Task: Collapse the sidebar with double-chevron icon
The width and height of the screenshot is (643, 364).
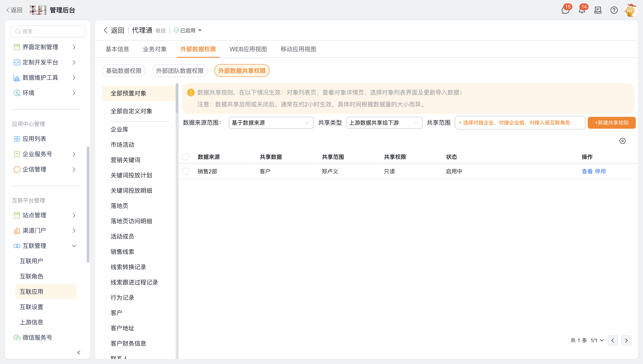Action: coord(79,353)
